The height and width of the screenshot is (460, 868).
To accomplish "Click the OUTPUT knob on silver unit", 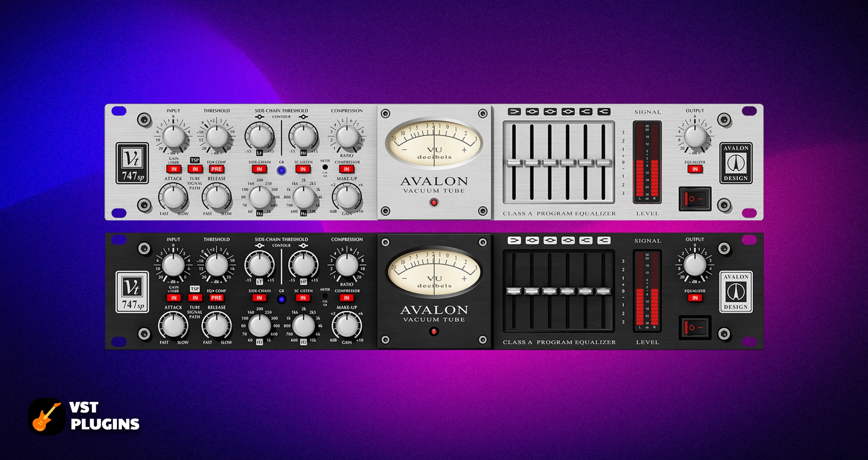I will pos(695,136).
